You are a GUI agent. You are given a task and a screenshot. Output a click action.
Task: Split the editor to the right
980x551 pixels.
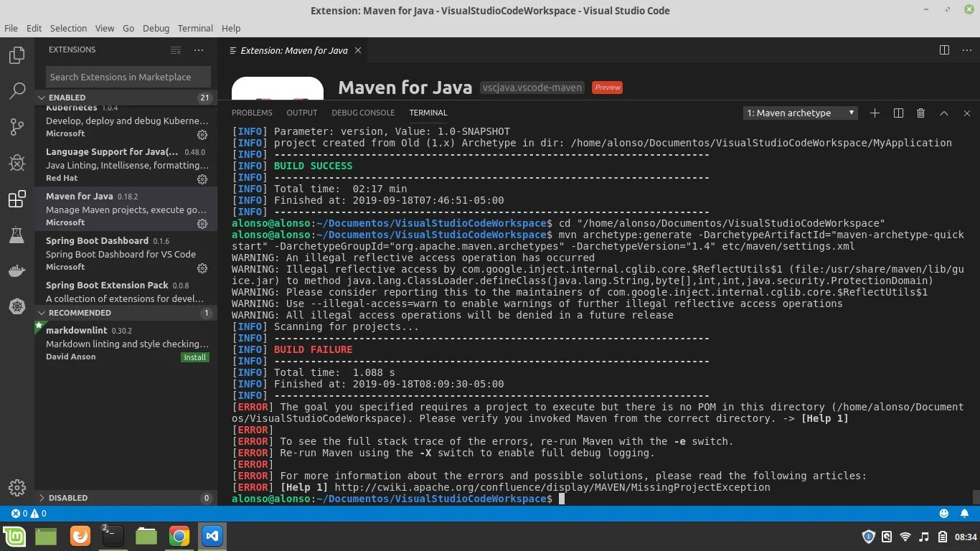tap(944, 50)
